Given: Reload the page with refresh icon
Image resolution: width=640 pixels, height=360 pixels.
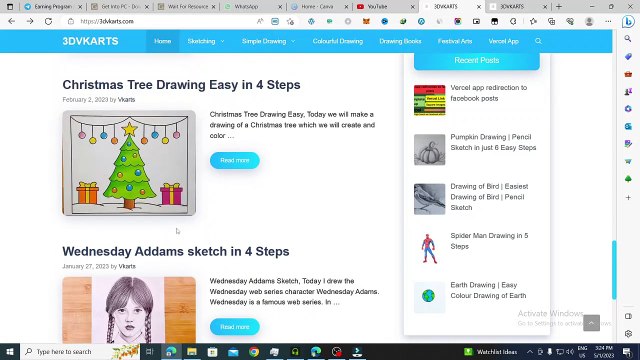Looking at the screenshot, I should [x=48, y=21].
